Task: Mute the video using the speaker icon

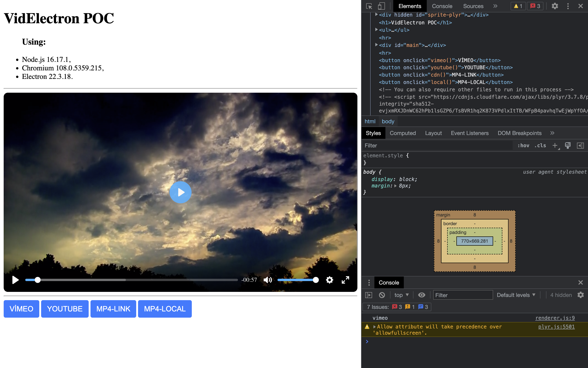Action: [x=268, y=280]
